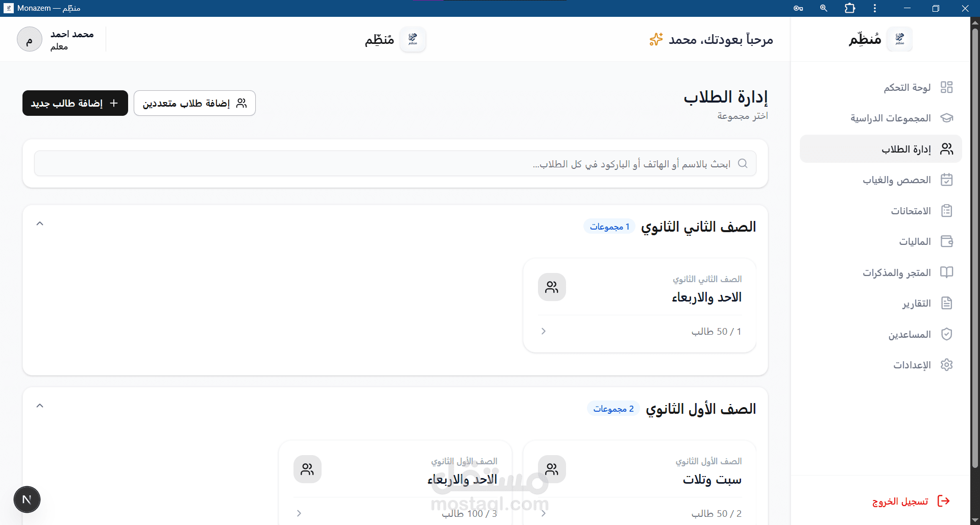980x525 pixels.
Task: Select إدارة الطلاب menu item
Action: (x=881, y=149)
